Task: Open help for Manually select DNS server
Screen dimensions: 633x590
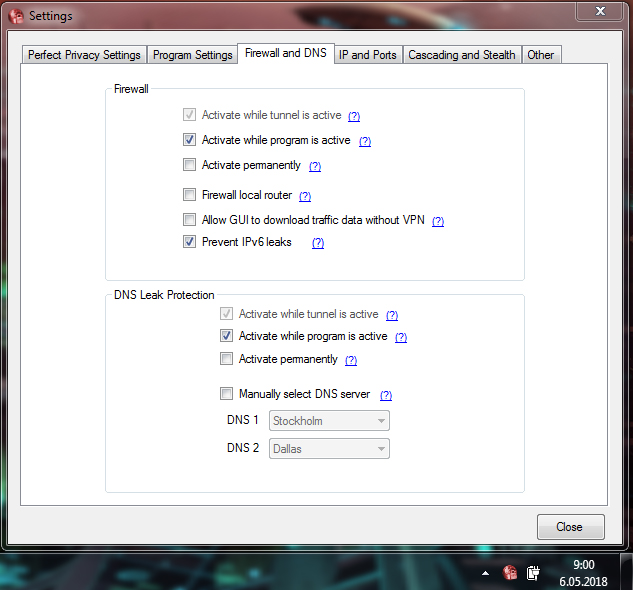Action: 386,395
